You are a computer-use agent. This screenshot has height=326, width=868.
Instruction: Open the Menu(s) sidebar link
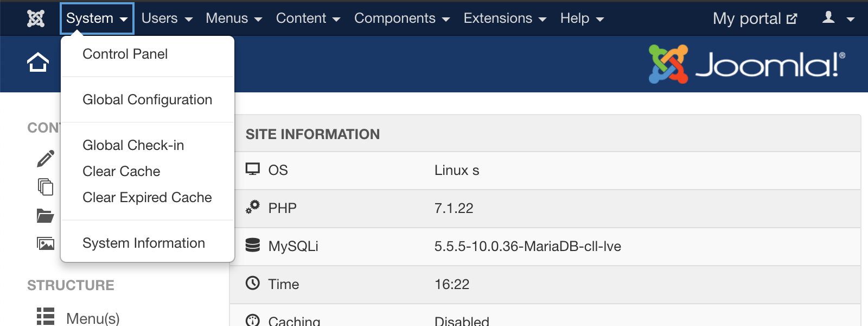[x=93, y=318]
